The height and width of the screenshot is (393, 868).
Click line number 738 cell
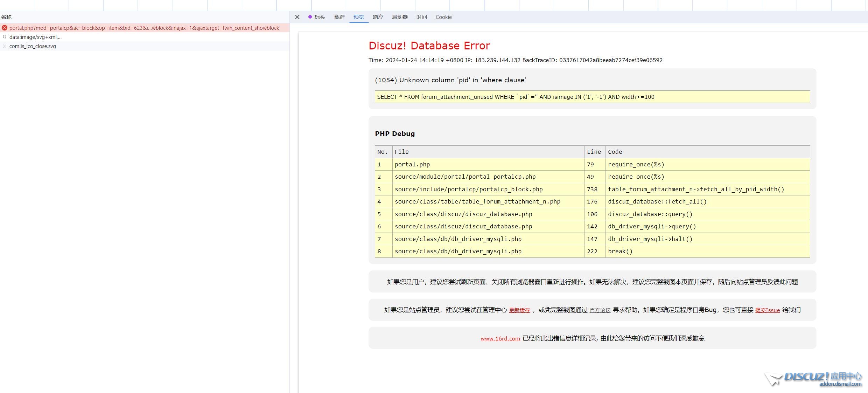[595, 189]
